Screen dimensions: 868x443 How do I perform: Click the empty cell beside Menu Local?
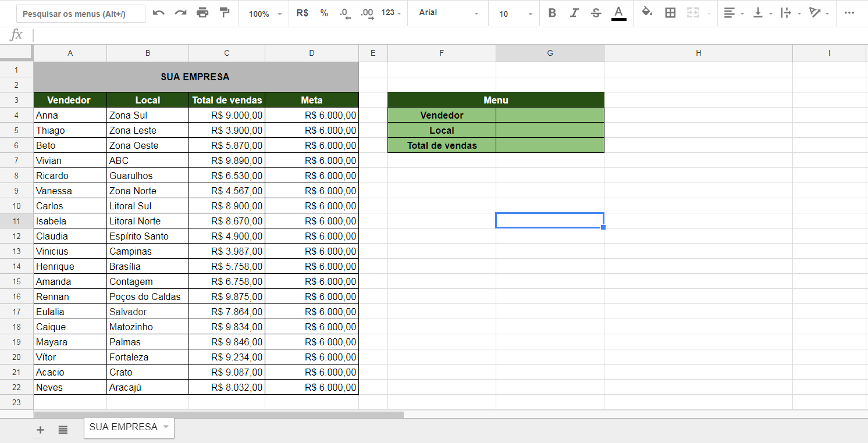[x=550, y=130]
